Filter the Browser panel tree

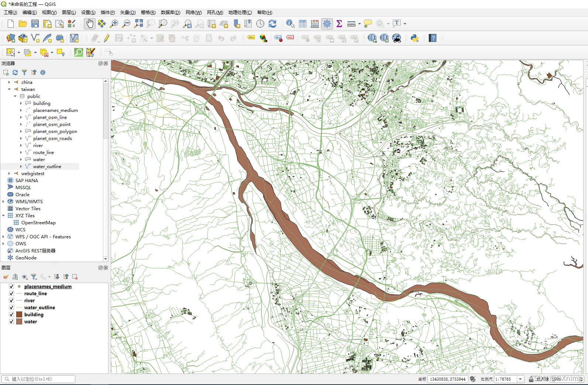coord(24,72)
